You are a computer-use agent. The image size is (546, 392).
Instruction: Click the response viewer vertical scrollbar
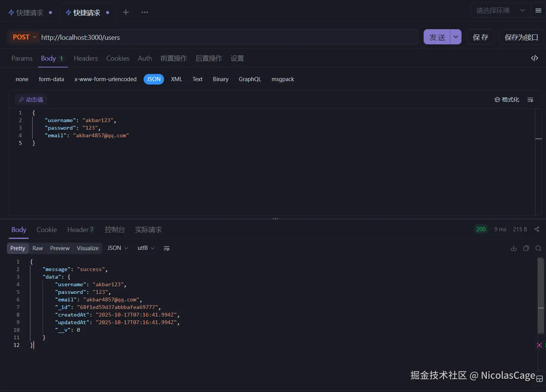pos(541,296)
